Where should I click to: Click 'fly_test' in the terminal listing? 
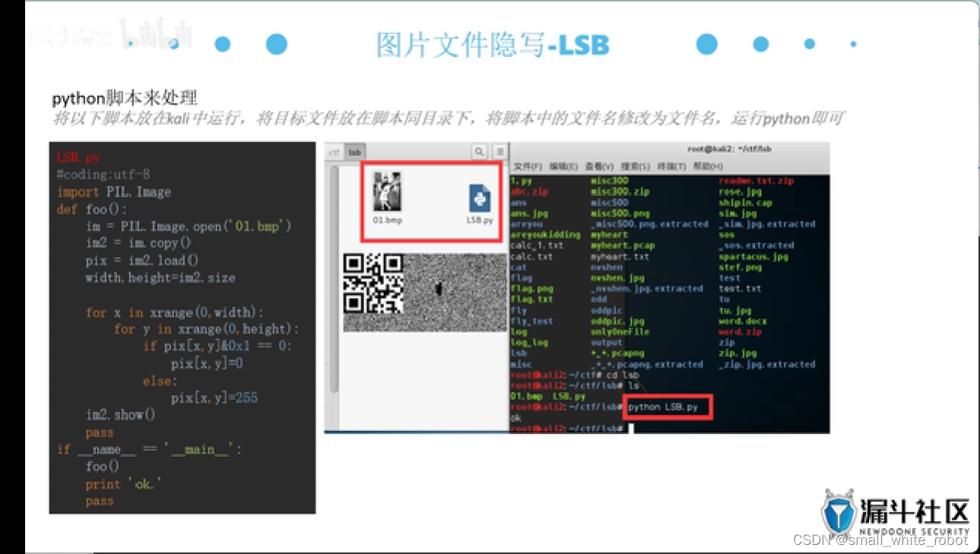tap(531, 321)
